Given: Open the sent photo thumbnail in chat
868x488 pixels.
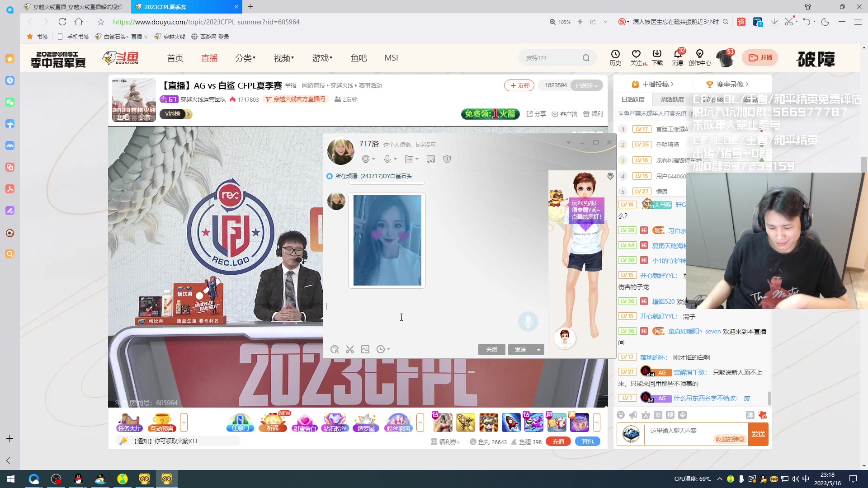Looking at the screenshot, I should click(387, 240).
